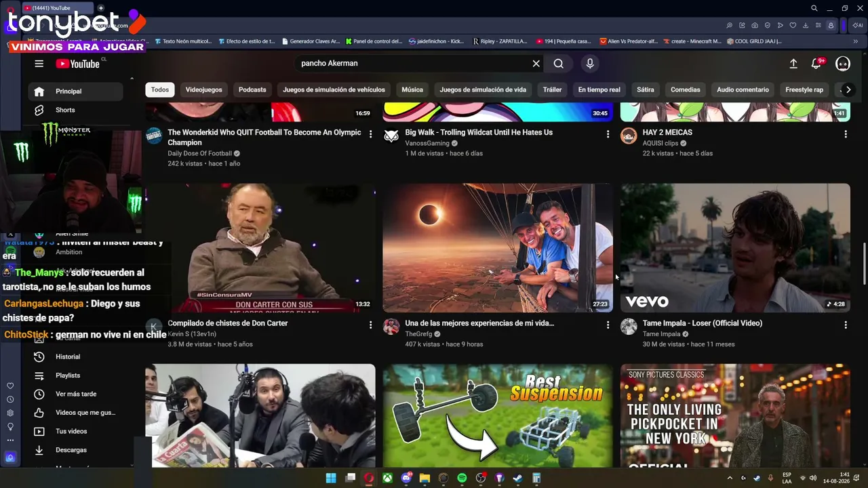Open liked videos in the sidebar
This screenshot has width=868, height=488.
[76, 413]
